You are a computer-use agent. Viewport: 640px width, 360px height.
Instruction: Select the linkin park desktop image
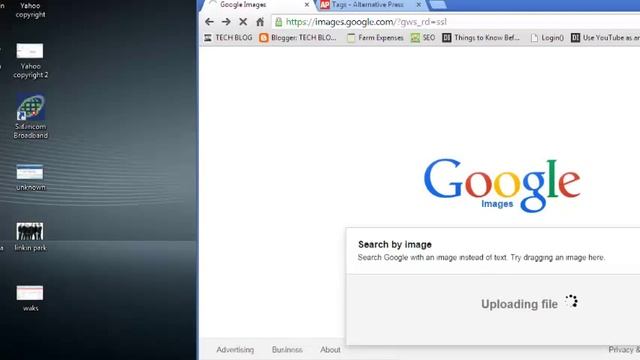(x=30, y=237)
